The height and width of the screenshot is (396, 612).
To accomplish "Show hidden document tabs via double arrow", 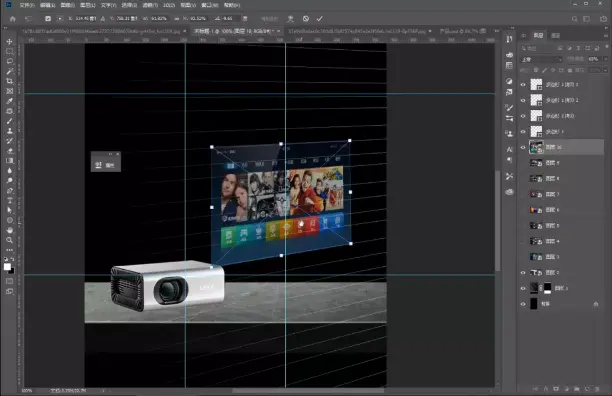I will click(496, 31).
